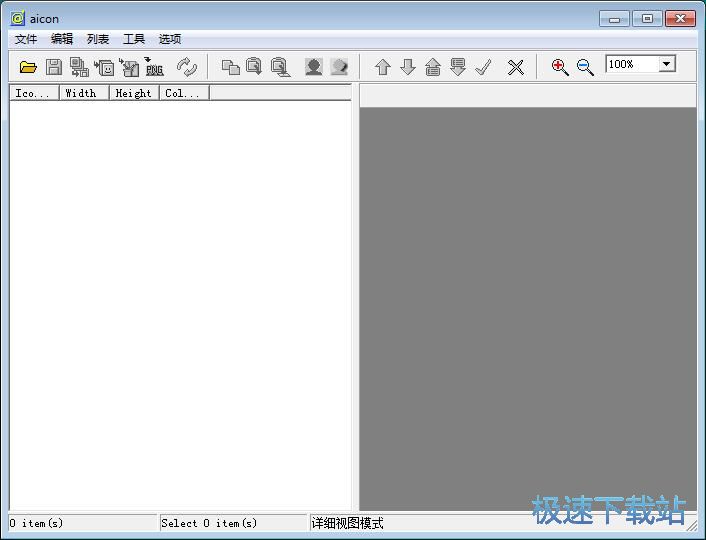Click the aicon title bar app icon
This screenshot has height=540, width=706.
click(x=18, y=18)
